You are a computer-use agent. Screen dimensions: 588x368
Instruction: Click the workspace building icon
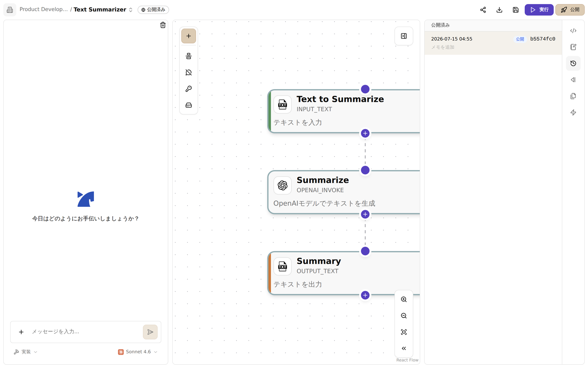(x=10, y=10)
